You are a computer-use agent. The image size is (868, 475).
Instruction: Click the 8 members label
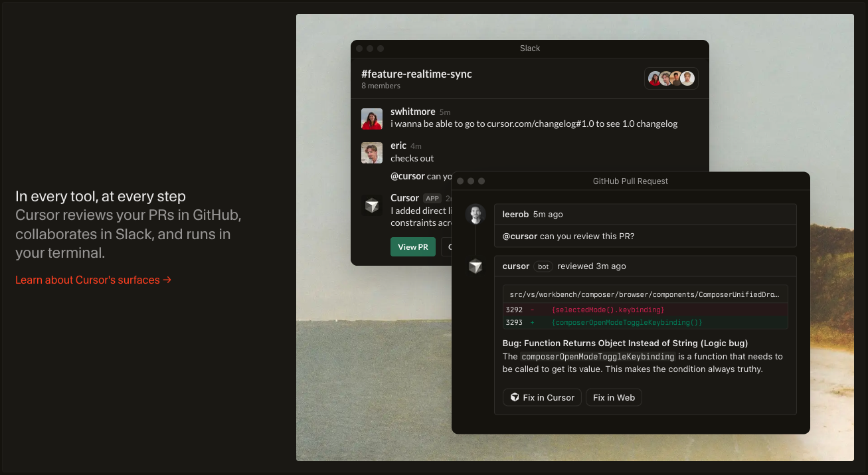[x=381, y=86]
